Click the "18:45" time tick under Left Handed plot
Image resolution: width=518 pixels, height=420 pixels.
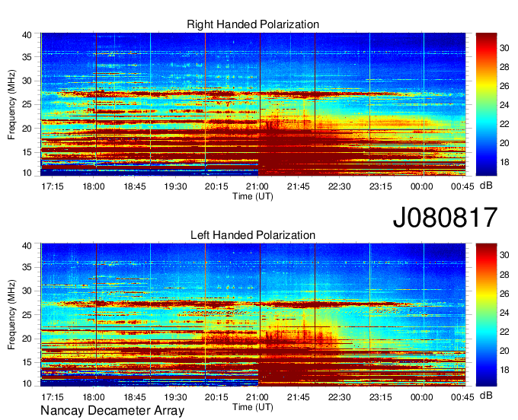click(135, 396)
